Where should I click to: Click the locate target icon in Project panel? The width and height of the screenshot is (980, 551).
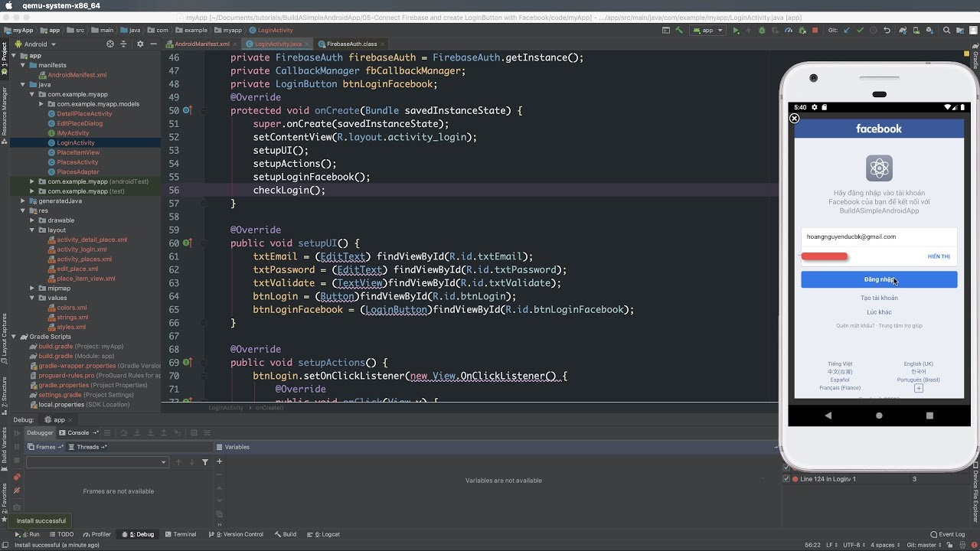[111, 44]
